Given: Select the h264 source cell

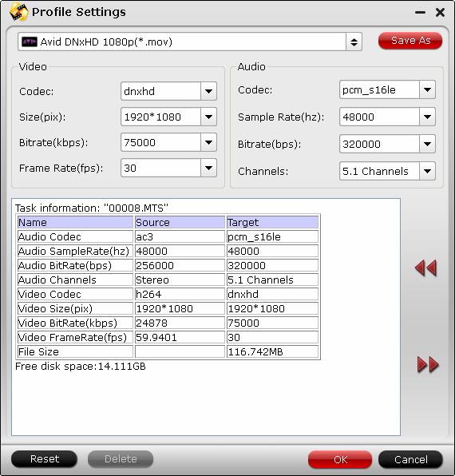Looking at the screenshot, I should (x=180, y=294).
